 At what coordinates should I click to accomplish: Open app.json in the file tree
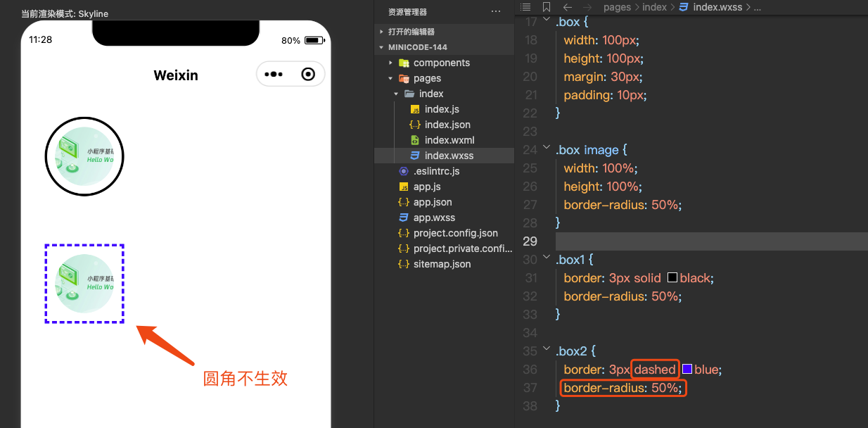(433, 202)
